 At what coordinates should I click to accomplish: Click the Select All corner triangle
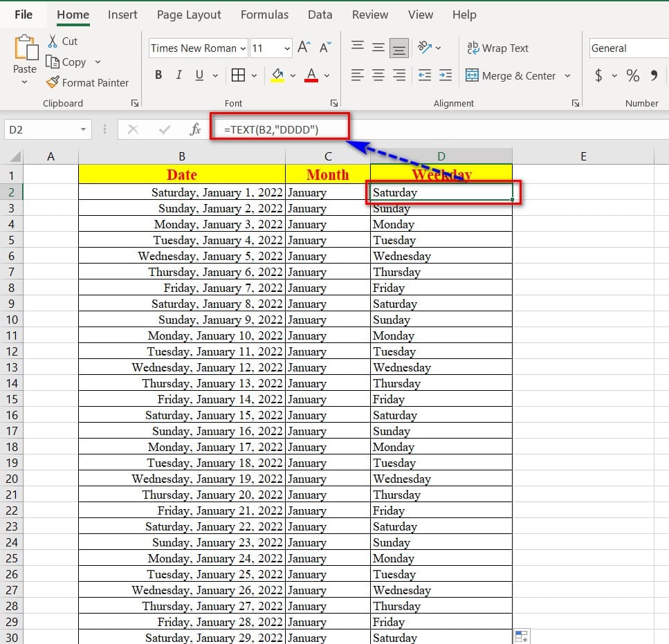[x=15, y=156]
